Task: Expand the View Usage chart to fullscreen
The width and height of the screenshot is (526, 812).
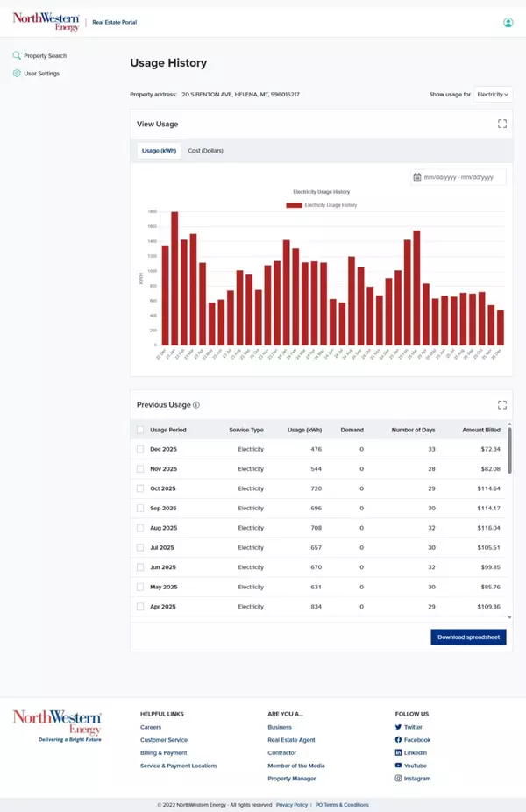Action: [x=502, y=124]
